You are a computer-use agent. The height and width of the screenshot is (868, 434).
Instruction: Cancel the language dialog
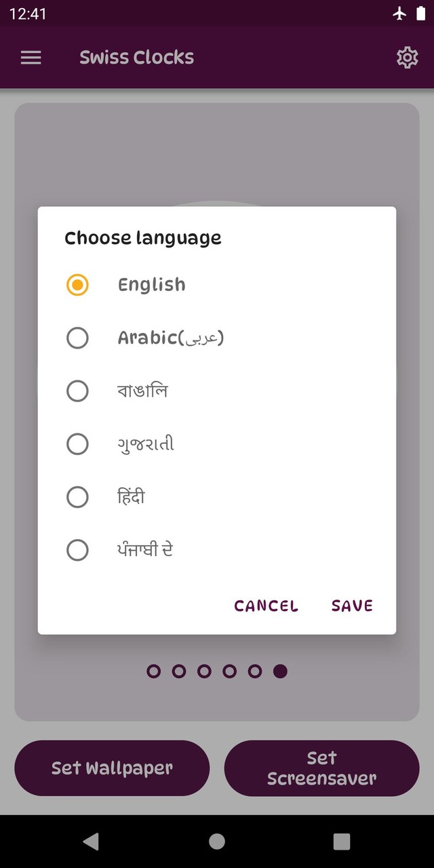point(266,606)
